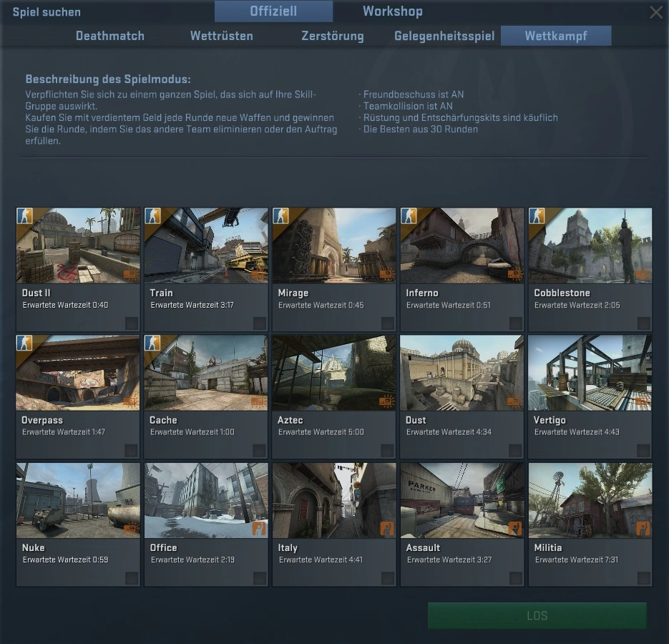669x644 pixels.
Task: Click the "Dust II" map name
Action: pos(36,293)
